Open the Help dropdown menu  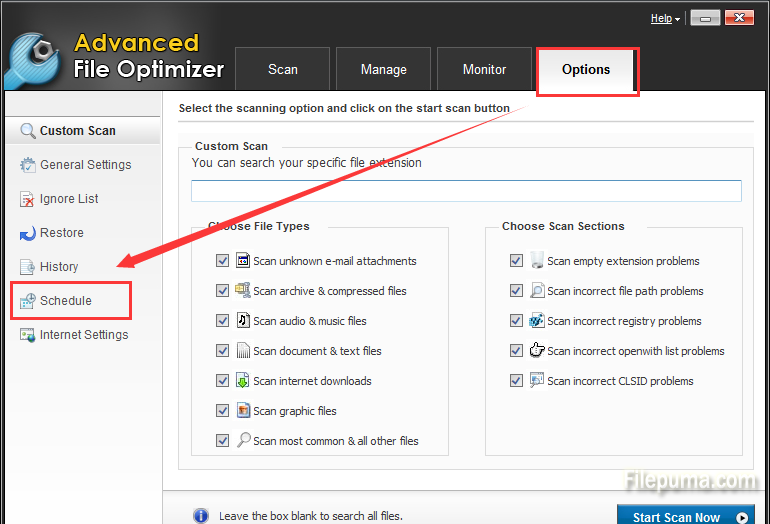(x=665, y=18)
